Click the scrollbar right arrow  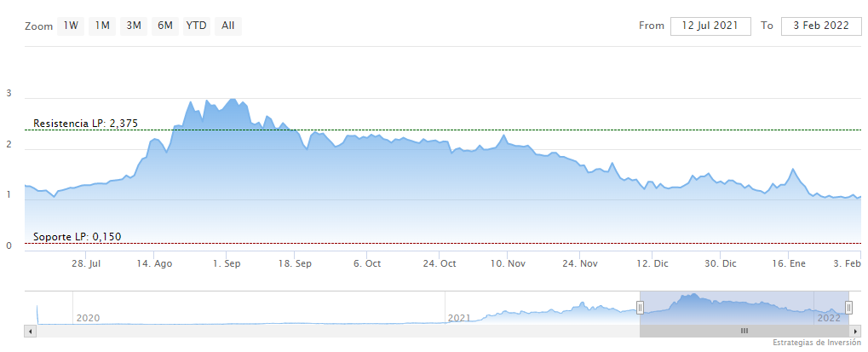point(856,331)
